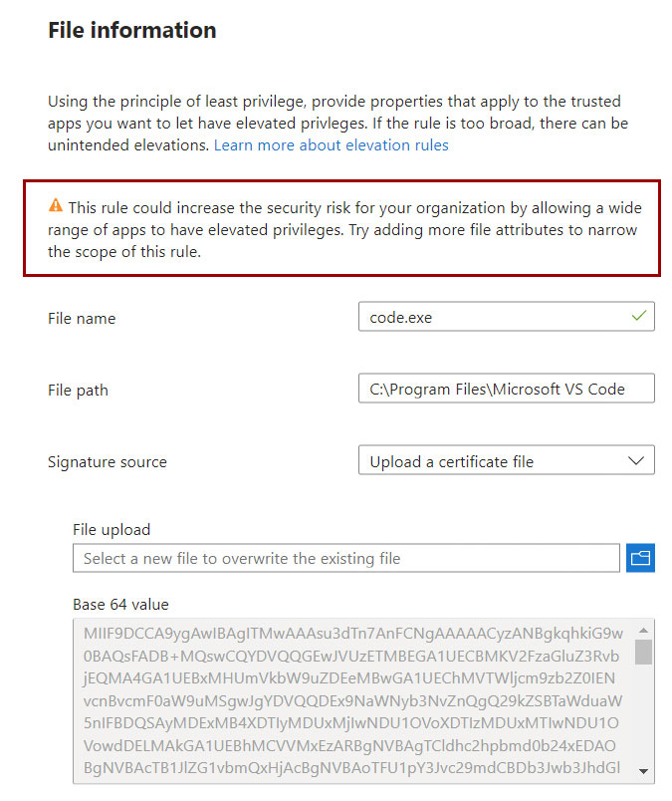Open "Learn more about elevation rules" link

[331, 145]
